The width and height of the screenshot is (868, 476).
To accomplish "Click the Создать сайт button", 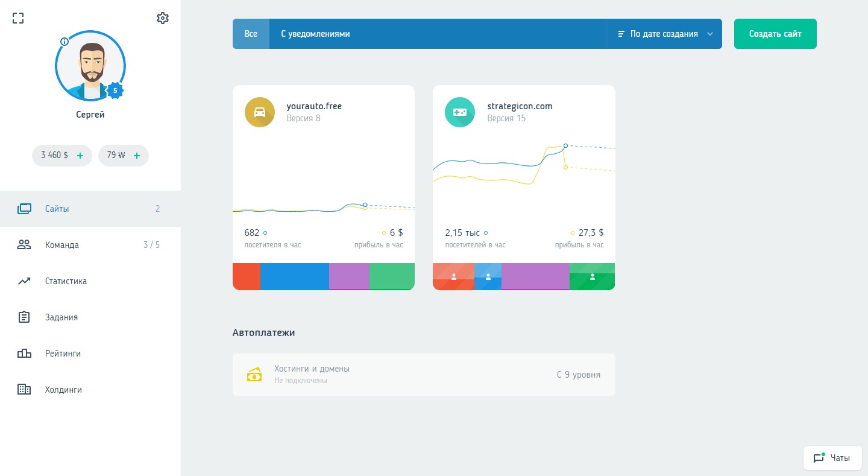I will [775, 34].
